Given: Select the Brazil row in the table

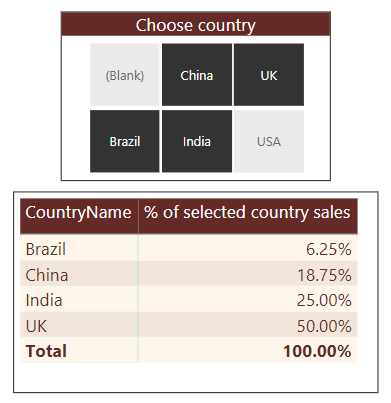Looking at the screenshot, I should [189, 248].
